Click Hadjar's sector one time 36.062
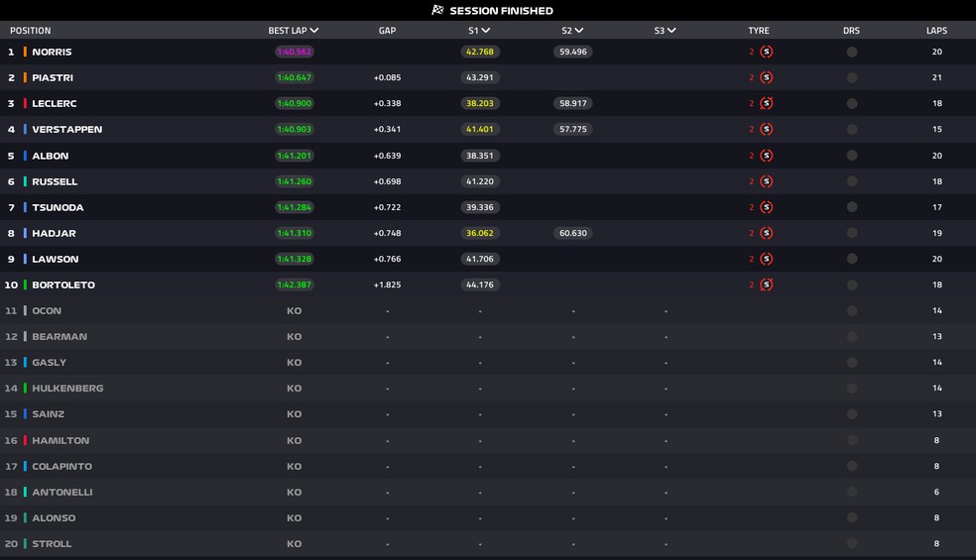The width and height of the screenshot is (976, 560). (480, 233)
